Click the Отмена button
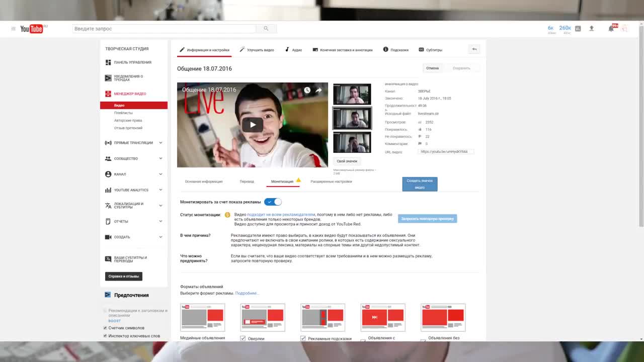The image size is (644, 362). [433, 68]
